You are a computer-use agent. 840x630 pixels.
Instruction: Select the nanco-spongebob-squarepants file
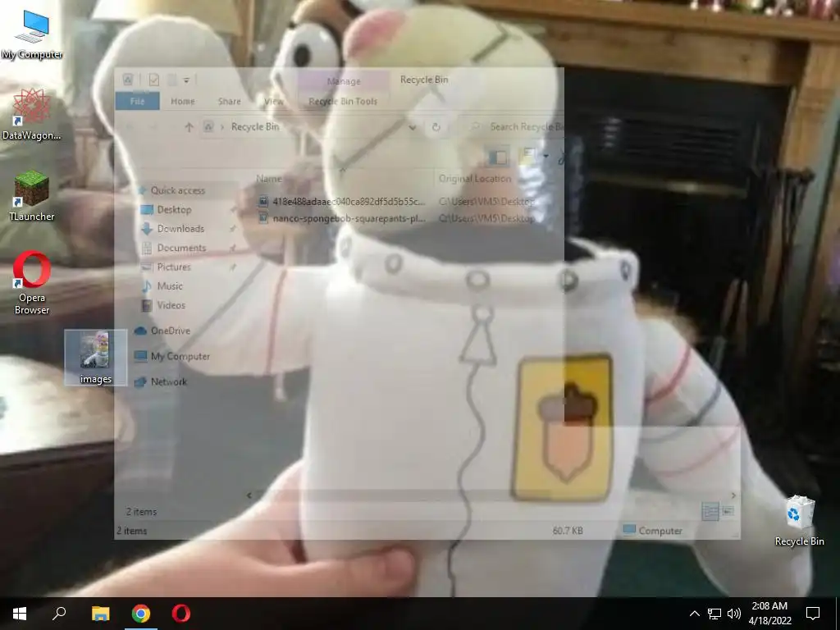tap(348, 218)
